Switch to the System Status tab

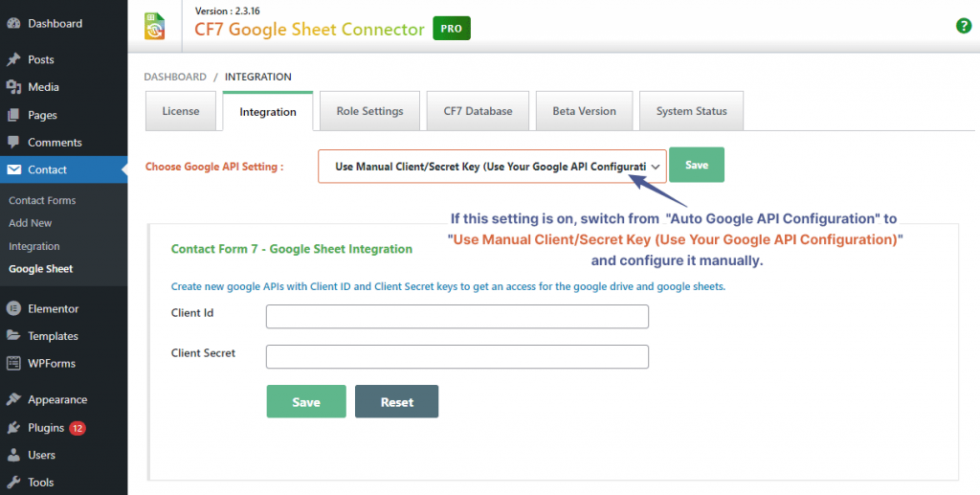click(x=691, y=111)
